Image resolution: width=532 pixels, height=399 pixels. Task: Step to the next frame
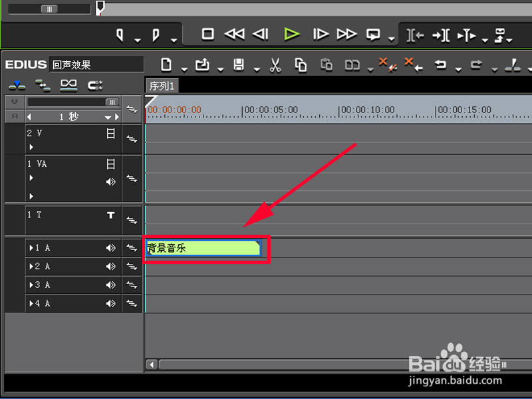(x=321, y=34)
